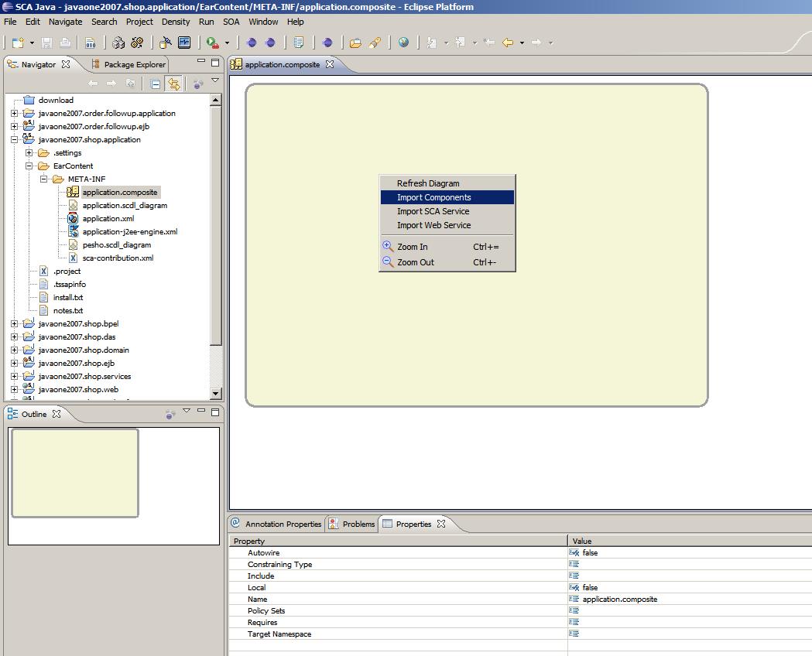The width and height of the screenshot is (812, 656).
Task: Click Navigator scrollbar down arrow
Action: pyautogui.click(x=216, y=394)
